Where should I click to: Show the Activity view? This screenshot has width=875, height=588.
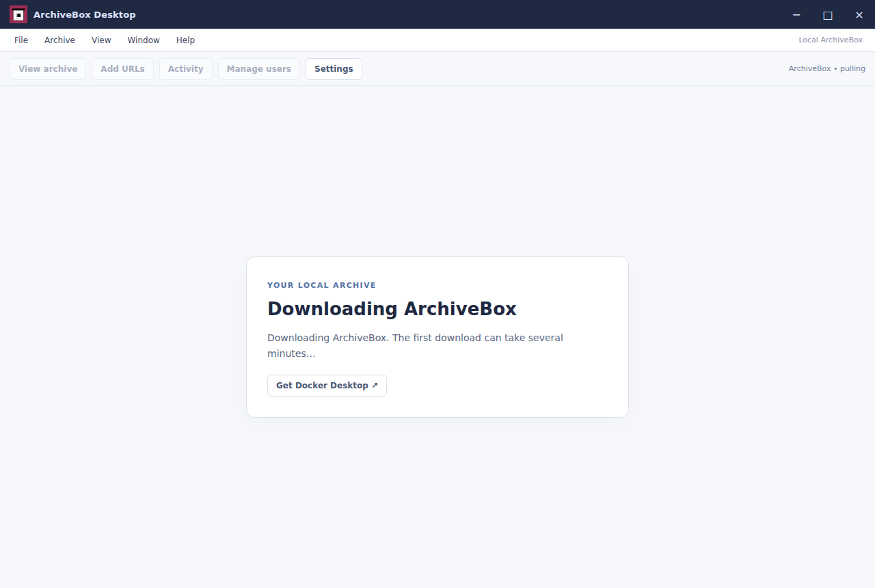click(x=186, y=69)
